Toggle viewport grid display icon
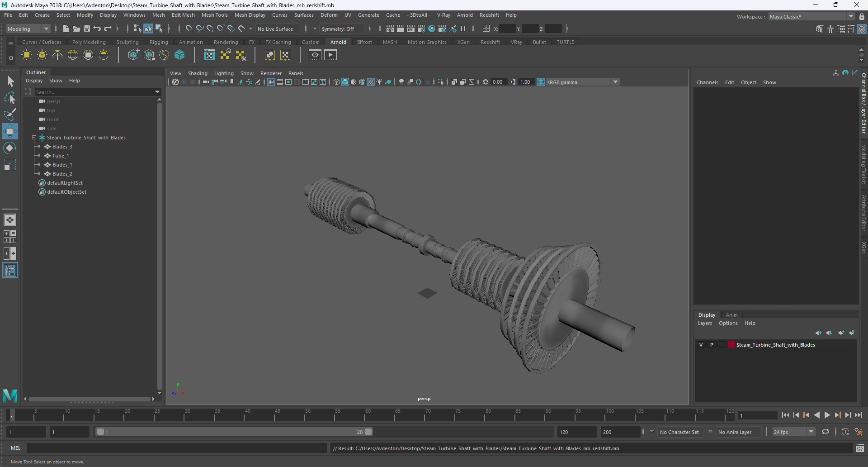This screenshot has height=467, width=868. (271, 82)
